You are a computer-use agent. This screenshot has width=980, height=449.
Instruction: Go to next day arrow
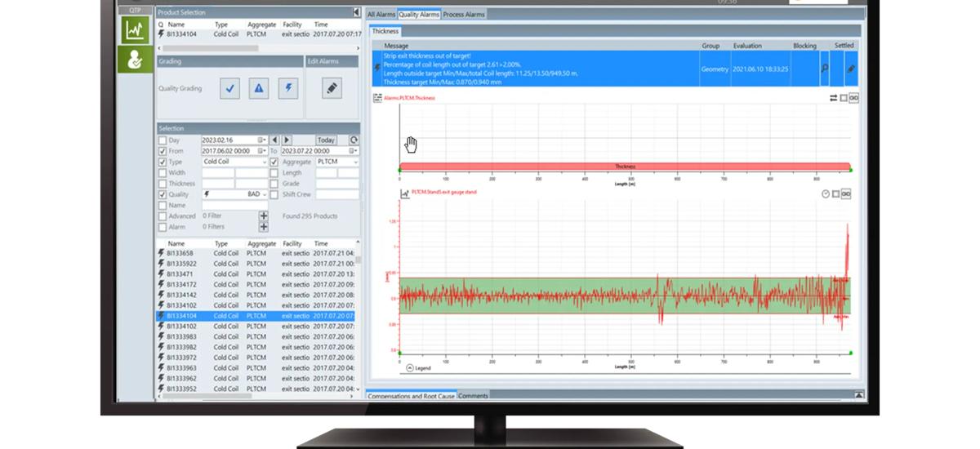(287, 140)
